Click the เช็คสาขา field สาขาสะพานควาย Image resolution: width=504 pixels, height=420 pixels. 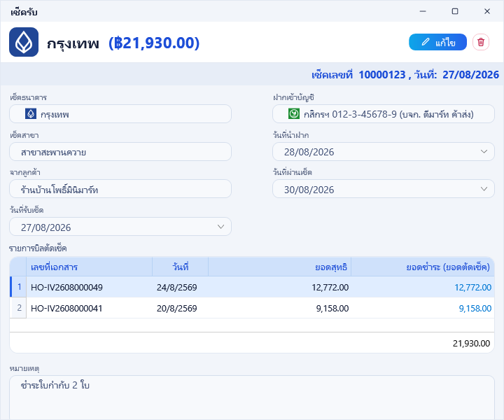coord(120,152)
